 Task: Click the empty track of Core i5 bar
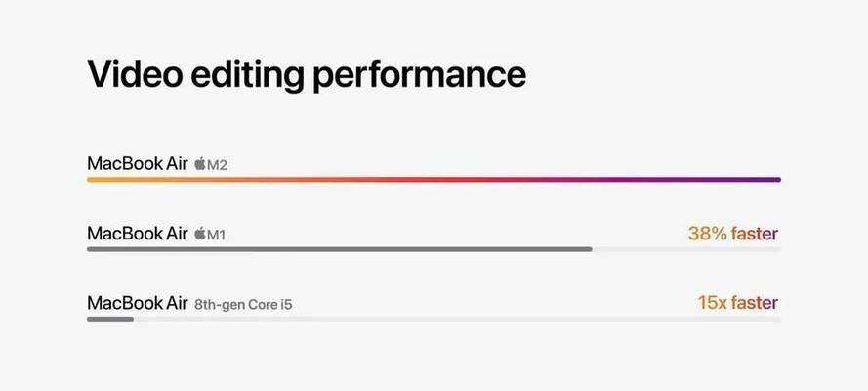457,319
